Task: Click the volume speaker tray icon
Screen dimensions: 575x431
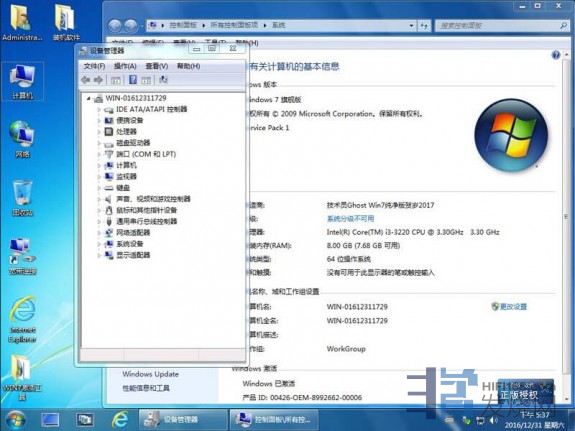Action: (494, 420)
